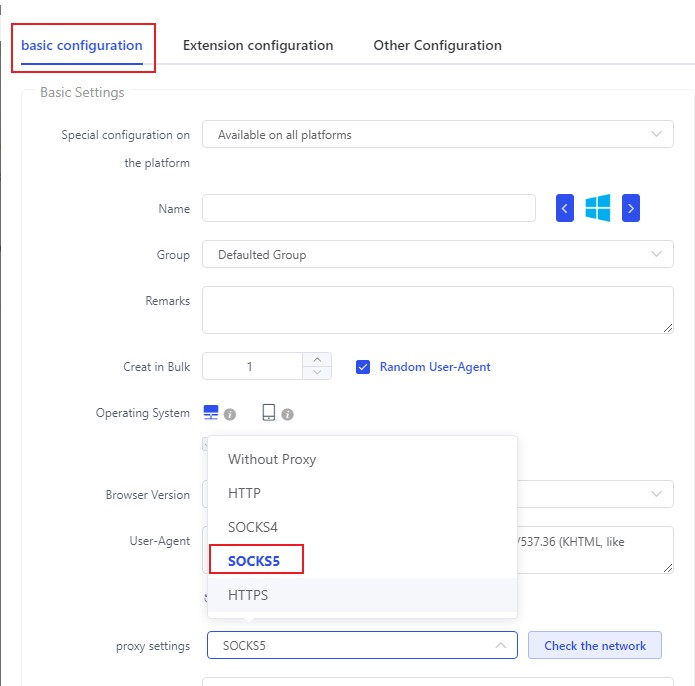Screen dimensions: 695x686
Task: Open the Other Configuration tab
Action: click(x=437, y=46)
